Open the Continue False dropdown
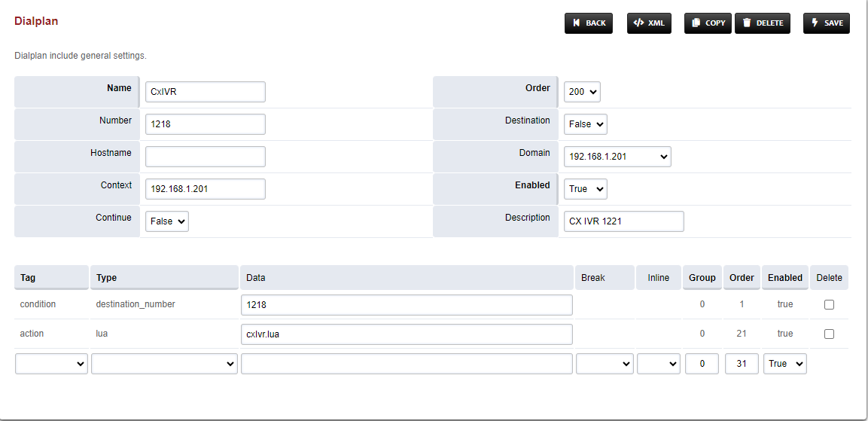868x421 pixels. coord(166,221)
